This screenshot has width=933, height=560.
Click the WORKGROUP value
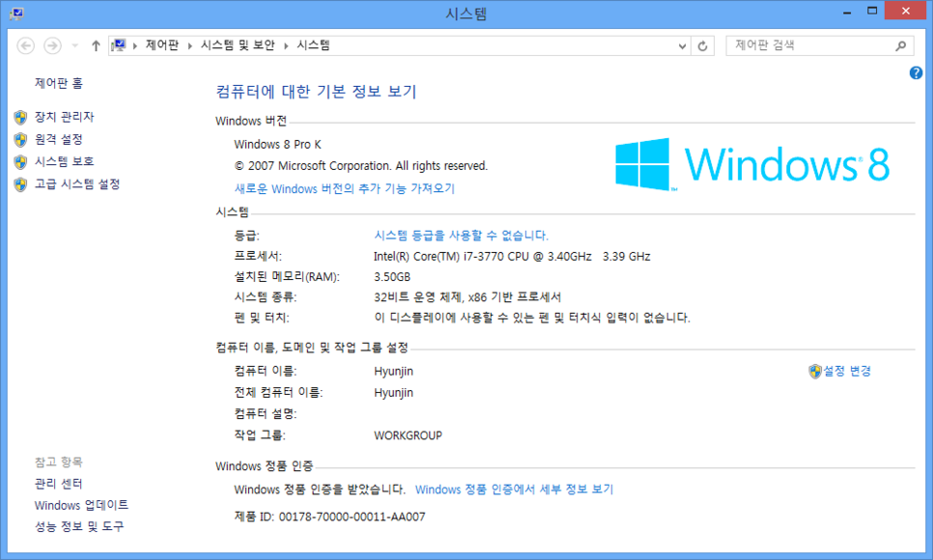(408, 435)
